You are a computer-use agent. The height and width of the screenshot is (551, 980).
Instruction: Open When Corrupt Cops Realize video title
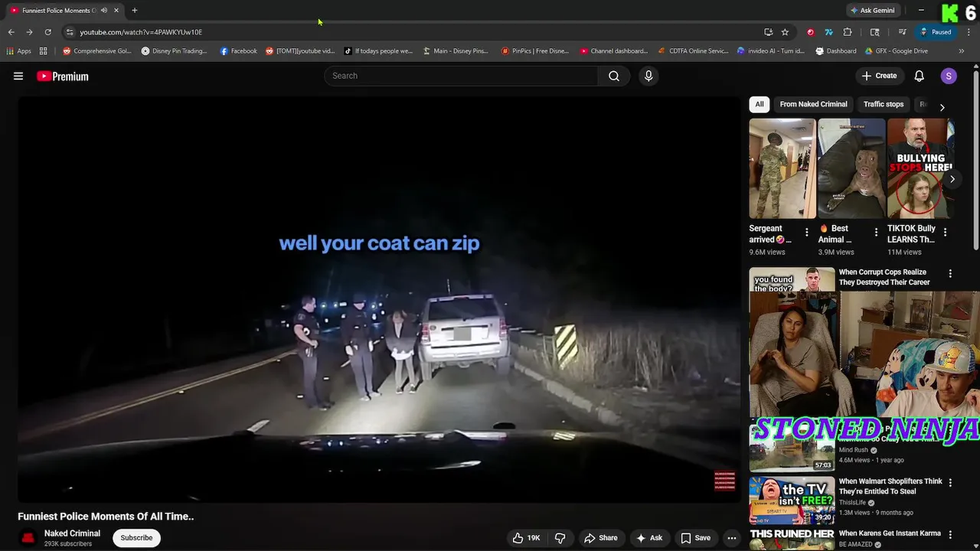point(884,277)
